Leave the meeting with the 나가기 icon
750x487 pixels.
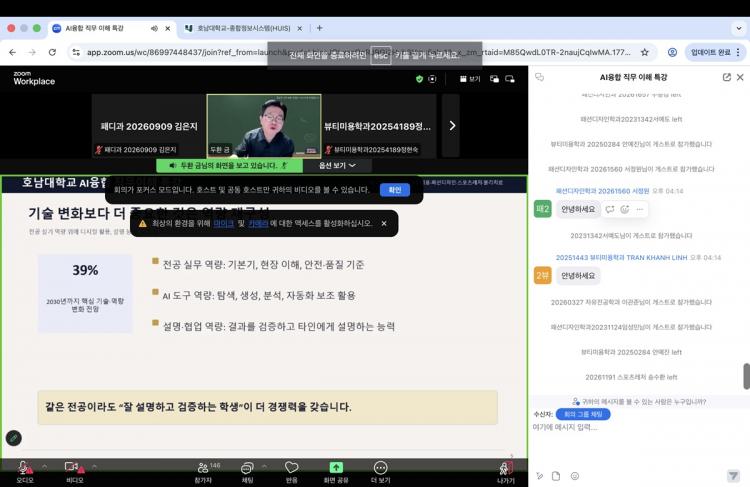506,468
